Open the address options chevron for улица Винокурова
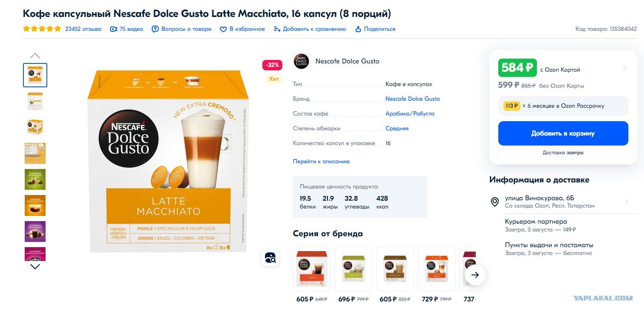 click(x=627, y=202)
